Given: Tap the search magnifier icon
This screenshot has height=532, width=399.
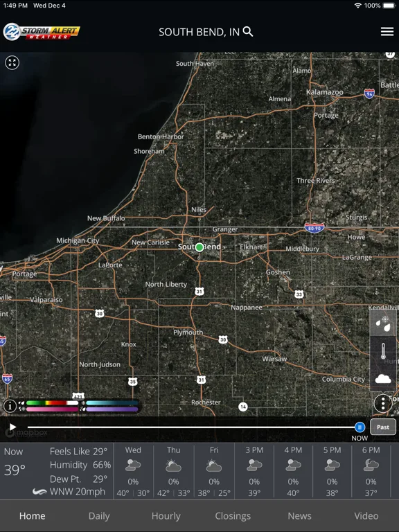Looking at the screenshot, I should point(249,32).
